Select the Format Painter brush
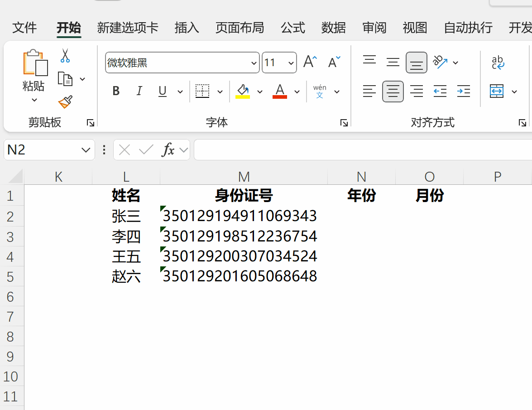 coord(65,102)
